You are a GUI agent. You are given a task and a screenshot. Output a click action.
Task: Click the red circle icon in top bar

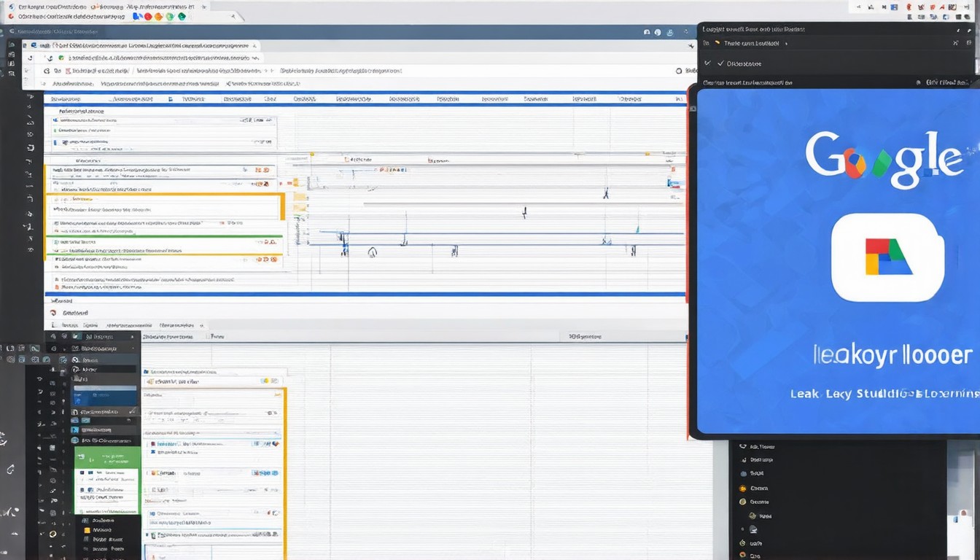click(148, 16)
